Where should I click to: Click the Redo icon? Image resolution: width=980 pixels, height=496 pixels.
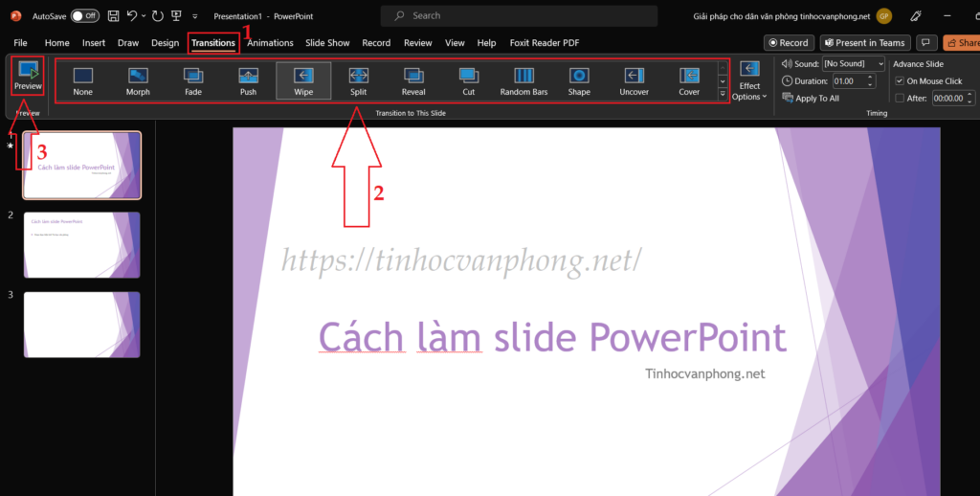point(158,16)
